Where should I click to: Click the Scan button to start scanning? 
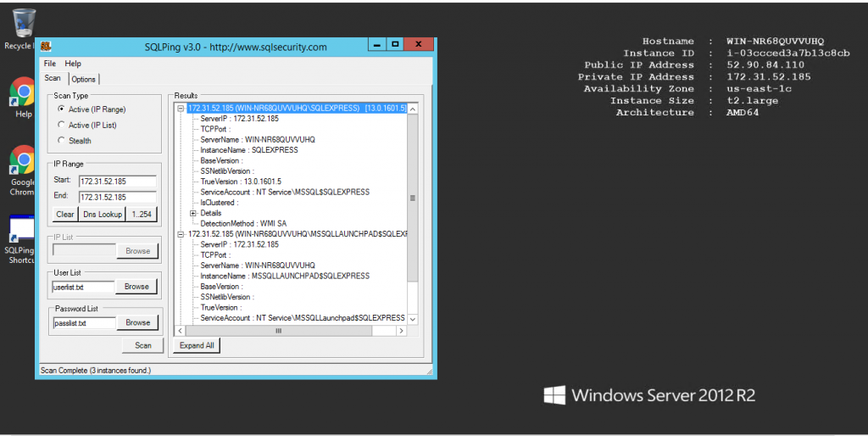click(142, 345)
